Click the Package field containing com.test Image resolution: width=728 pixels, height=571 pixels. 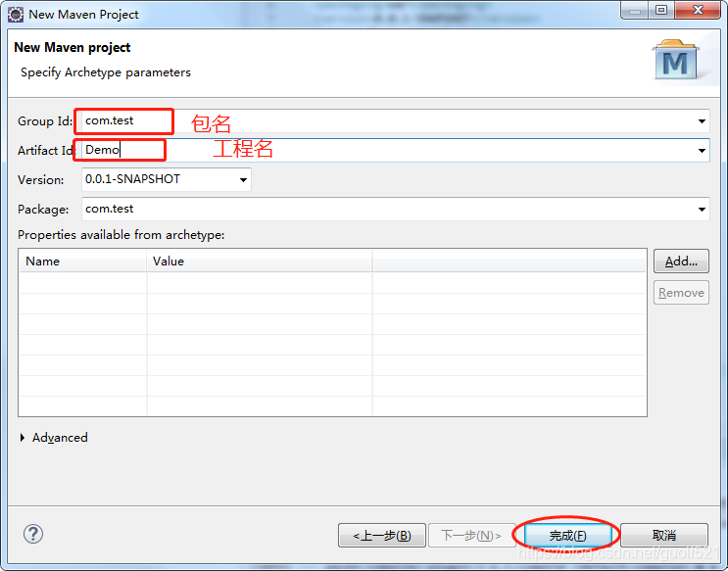pos(396,210)
